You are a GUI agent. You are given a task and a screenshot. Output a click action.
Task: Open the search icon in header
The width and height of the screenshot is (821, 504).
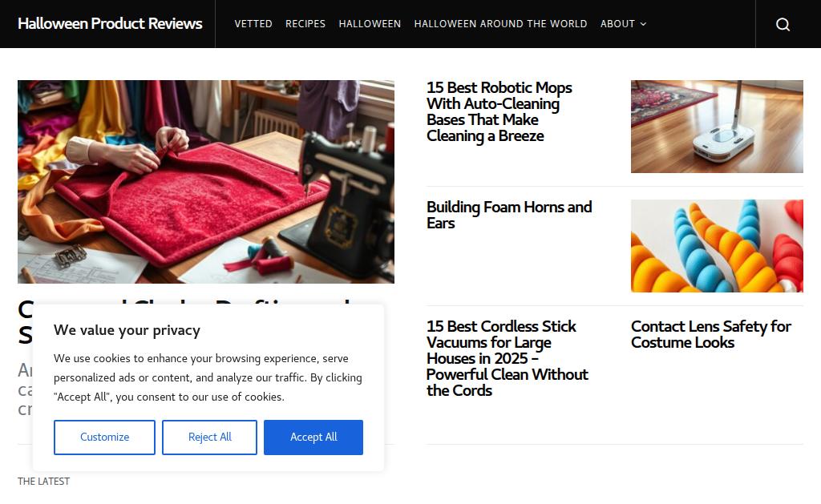783,24
